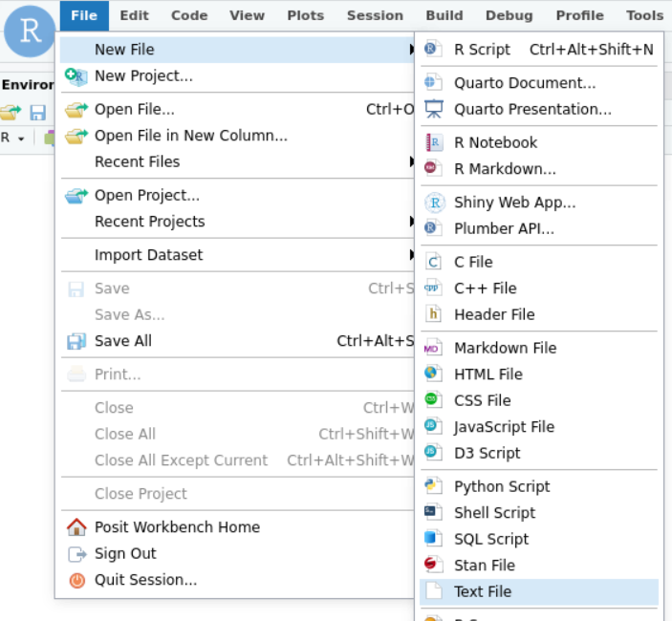Click the R Script file icon
Image resolution: width=672 pixels, height=621 pixels.
[x=433, y=49]
